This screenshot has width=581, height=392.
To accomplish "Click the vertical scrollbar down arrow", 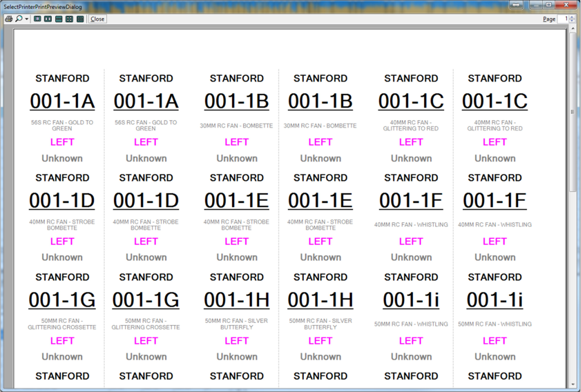I will 573,384.
